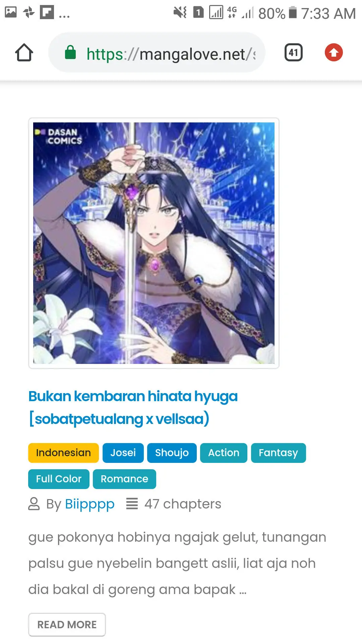Tap the browser home icon
The image size is (362, 644).
(24, 53)
